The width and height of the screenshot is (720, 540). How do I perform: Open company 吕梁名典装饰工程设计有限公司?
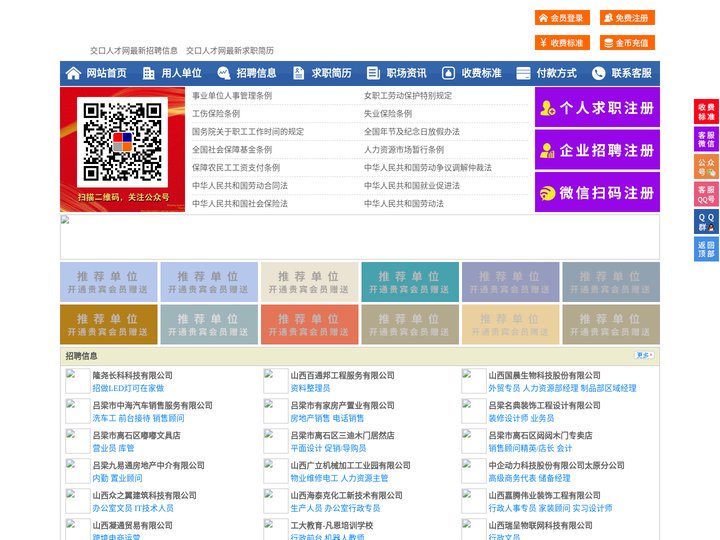coord(545,405)
